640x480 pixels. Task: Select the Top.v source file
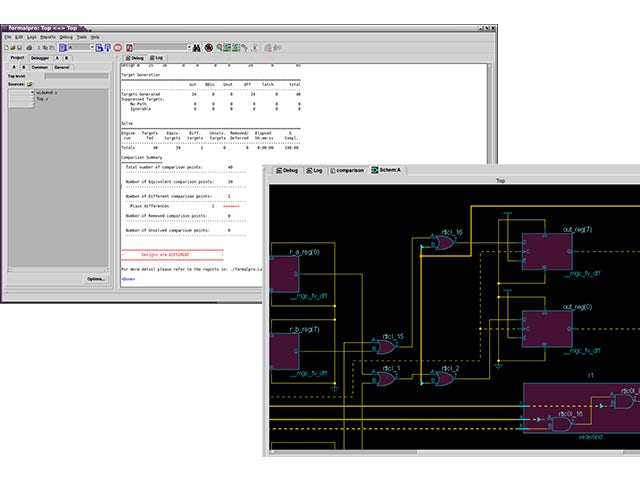tap(42, 99)
